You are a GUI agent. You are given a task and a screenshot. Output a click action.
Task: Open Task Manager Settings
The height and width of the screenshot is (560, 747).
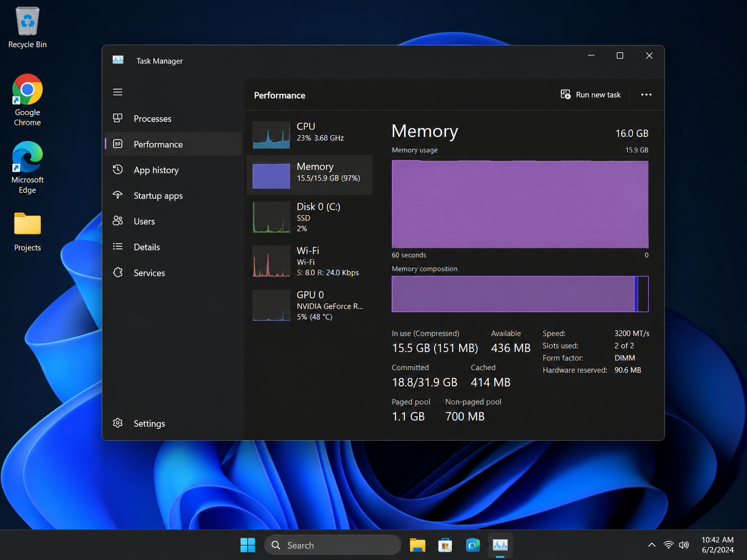point(173,423)
